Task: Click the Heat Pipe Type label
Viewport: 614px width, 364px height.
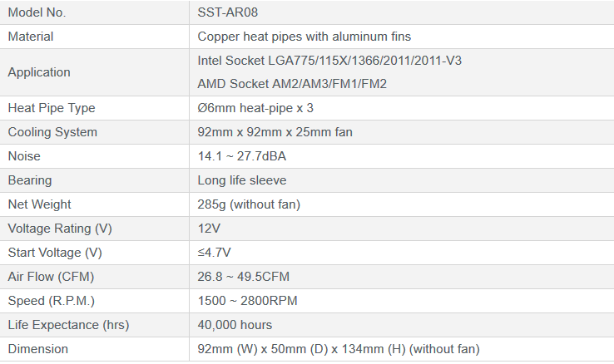Action: tap(52, 108)
